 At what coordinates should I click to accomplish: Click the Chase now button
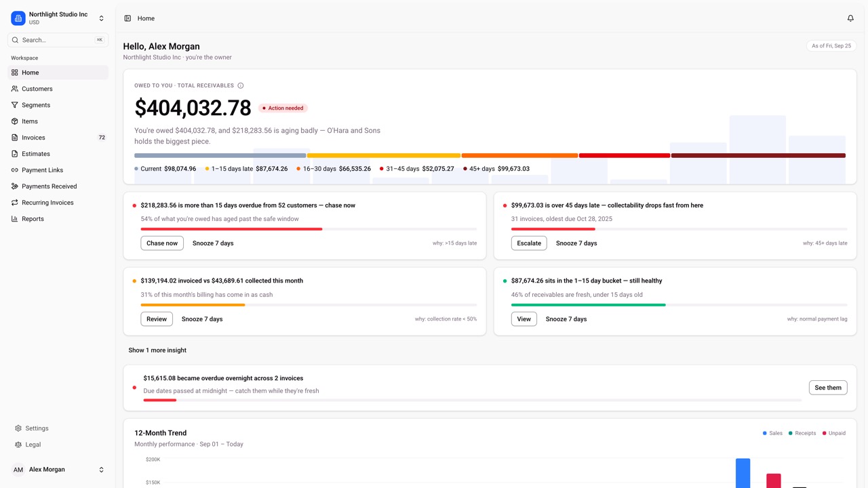162,243
